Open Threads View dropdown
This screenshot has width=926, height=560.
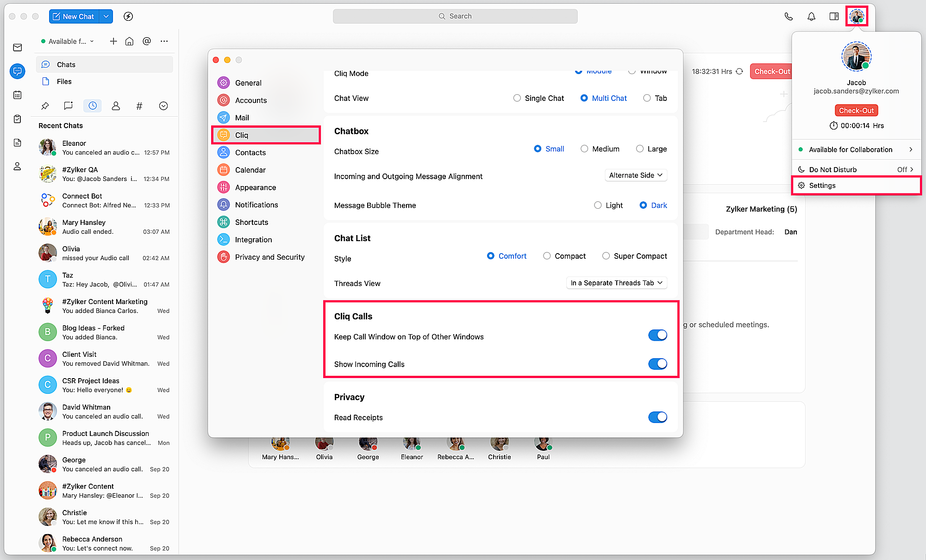pos(616,283)
